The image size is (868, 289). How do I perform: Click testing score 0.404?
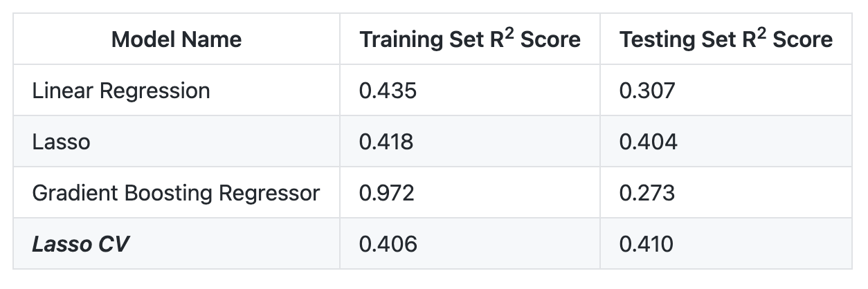click(649, 142)
